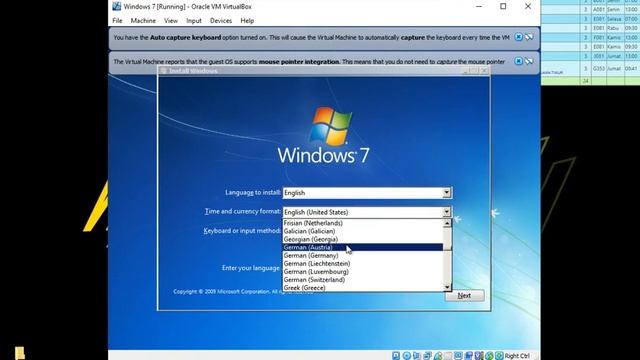Click the shared folders status bar icon
The height and width of the screenshot is (360, 640).
(x=449, y=356)
